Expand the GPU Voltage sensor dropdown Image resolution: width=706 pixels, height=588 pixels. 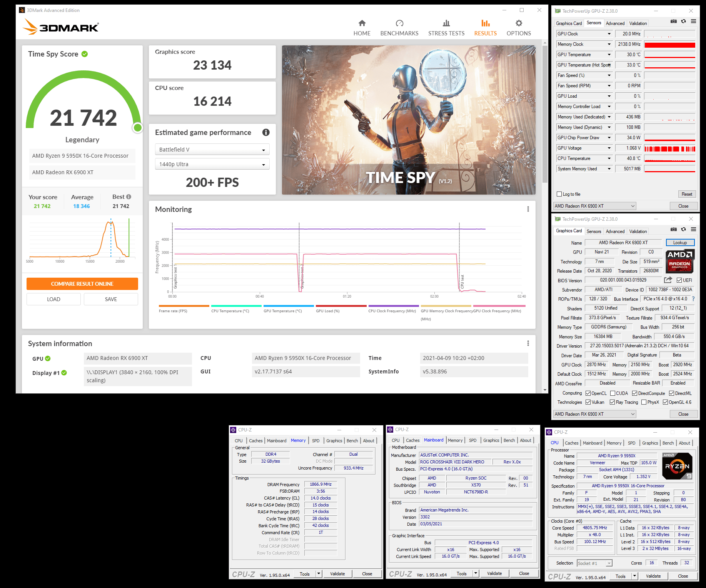609,148
